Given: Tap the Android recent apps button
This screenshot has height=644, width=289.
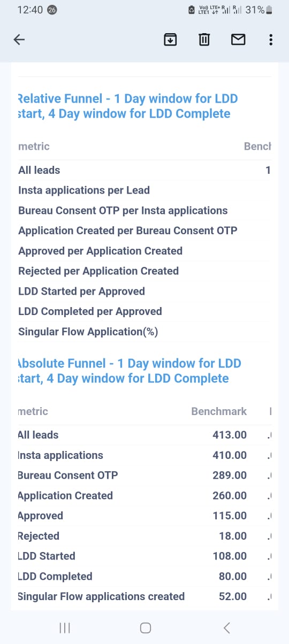Looking at the screenshot, I should (x=64, y=627).
